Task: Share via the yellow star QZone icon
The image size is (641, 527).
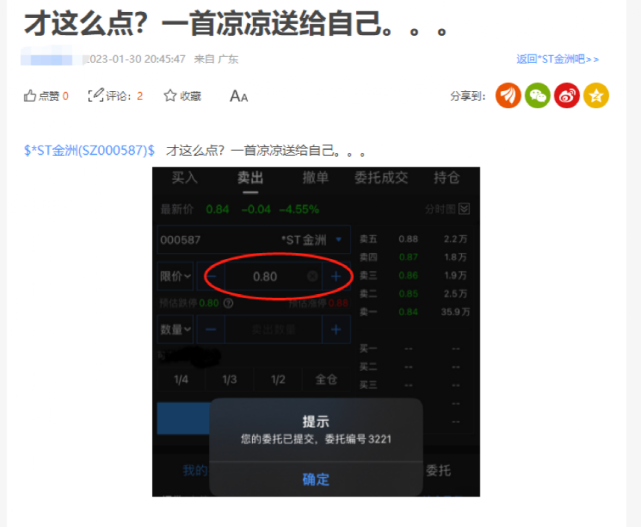Action: 596,96
